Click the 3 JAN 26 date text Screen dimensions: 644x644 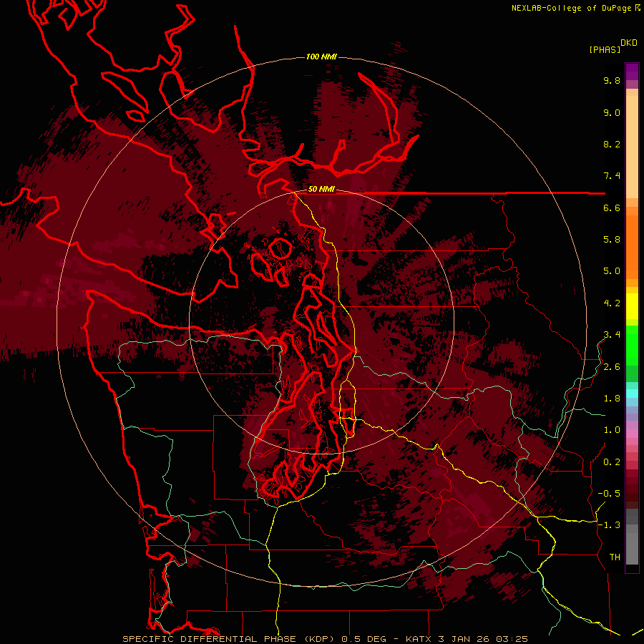tap(464, 639)
